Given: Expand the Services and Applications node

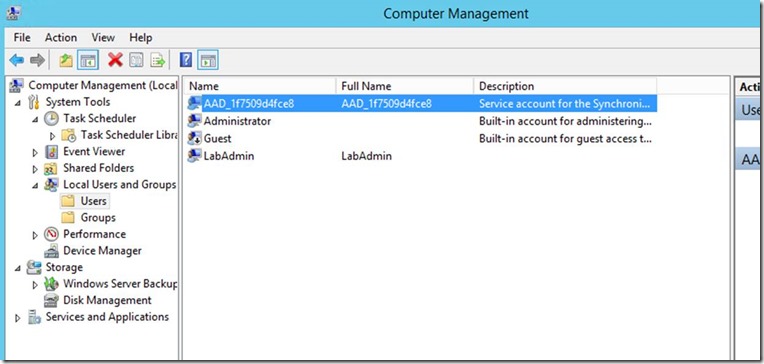Looking at the screenshot, I should tap(18, 318).
